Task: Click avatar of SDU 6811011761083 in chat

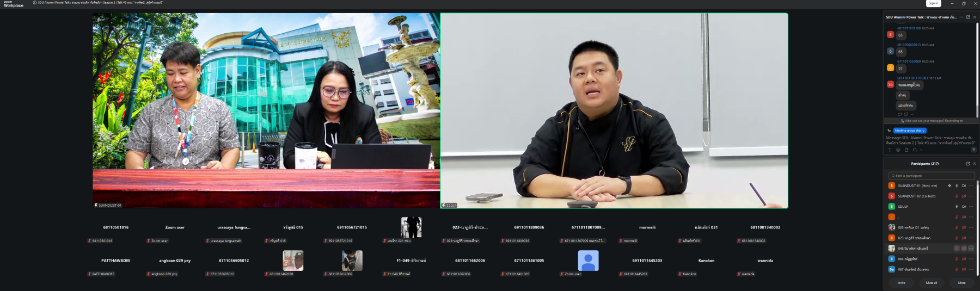Action: pyautogui.click(x=891, y=84)
